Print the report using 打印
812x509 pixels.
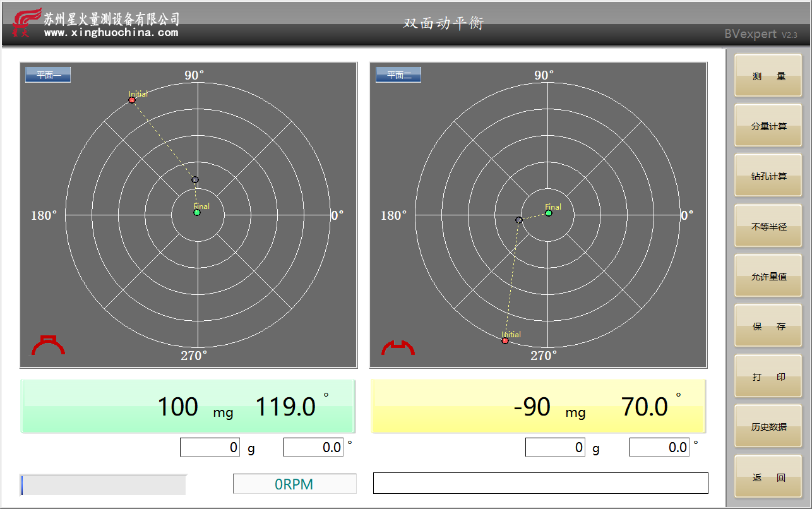point(768,376)
